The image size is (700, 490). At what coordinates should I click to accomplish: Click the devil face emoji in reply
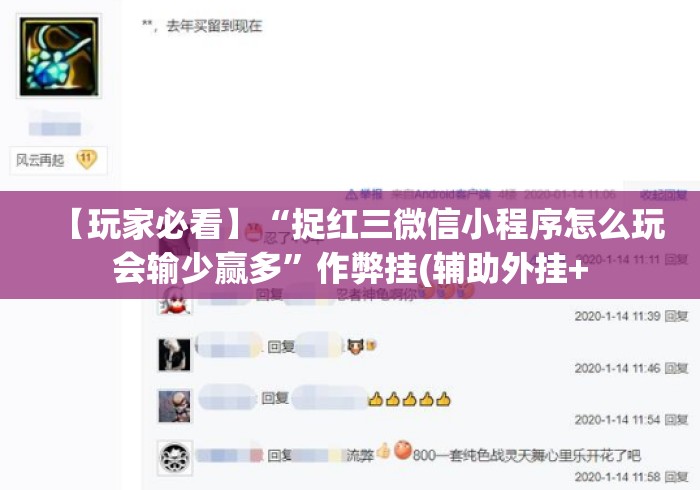click(355, 346)
